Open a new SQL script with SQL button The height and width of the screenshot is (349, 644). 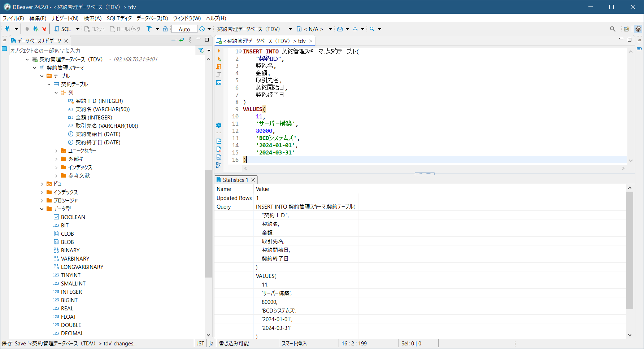click(x=63, y=29)
